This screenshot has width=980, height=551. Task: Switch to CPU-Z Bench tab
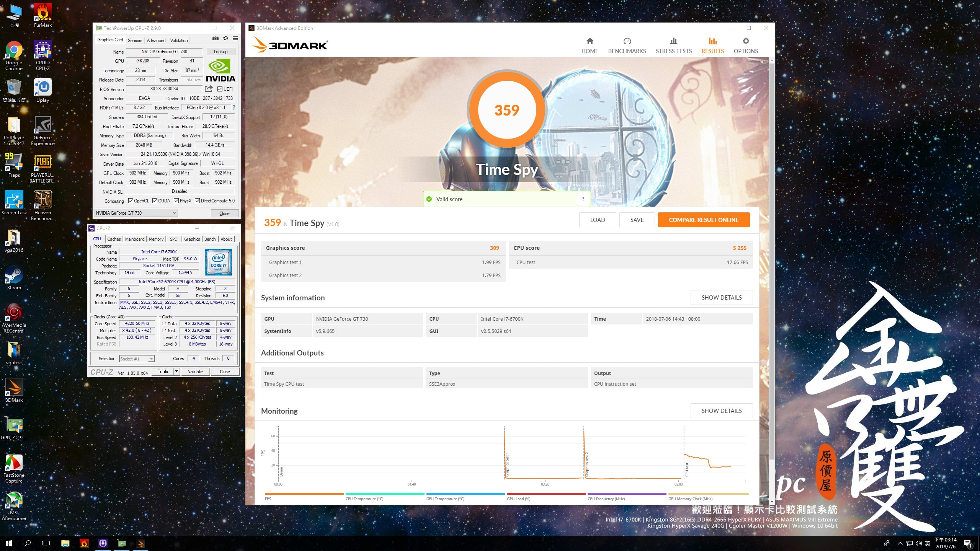click(210, 239)
